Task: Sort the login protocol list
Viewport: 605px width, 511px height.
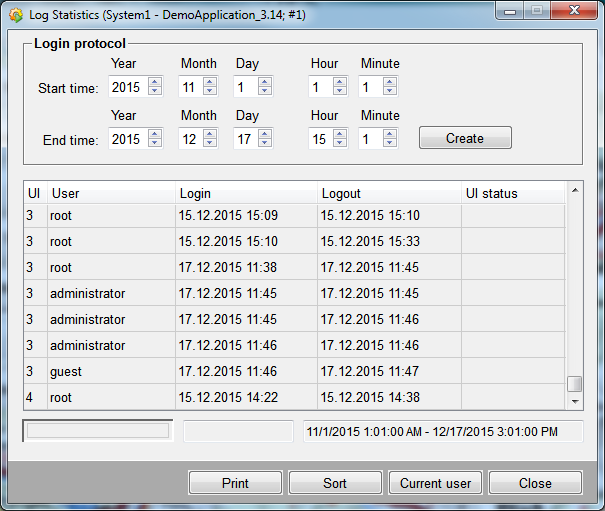Action: (335, 483)
